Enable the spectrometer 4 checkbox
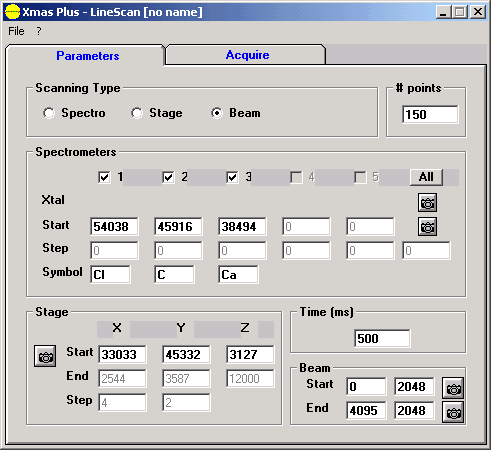 pyautogui.click(x=296, y=177)
